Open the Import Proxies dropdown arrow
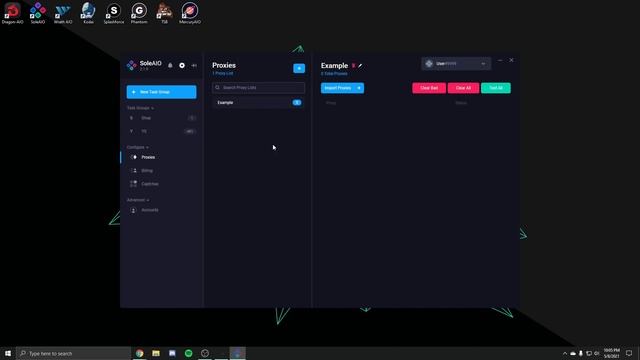Viewport: 640px width, 360px height. (359, 88)
